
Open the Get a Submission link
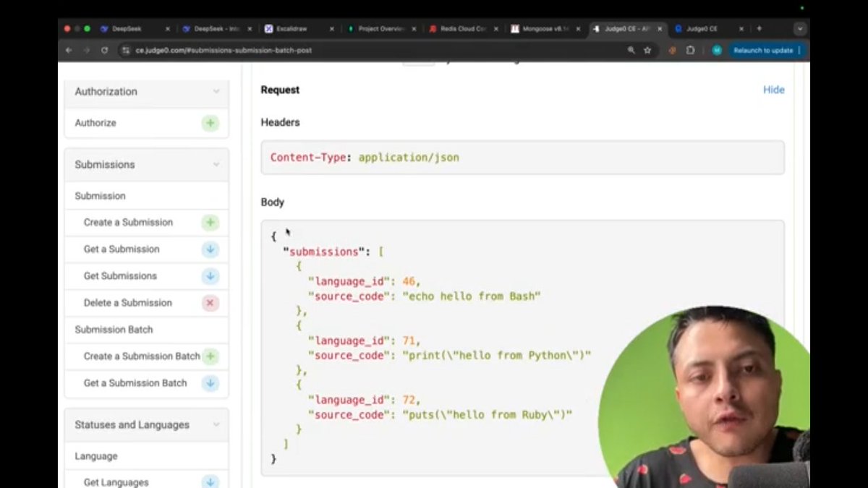pos(122,249)
